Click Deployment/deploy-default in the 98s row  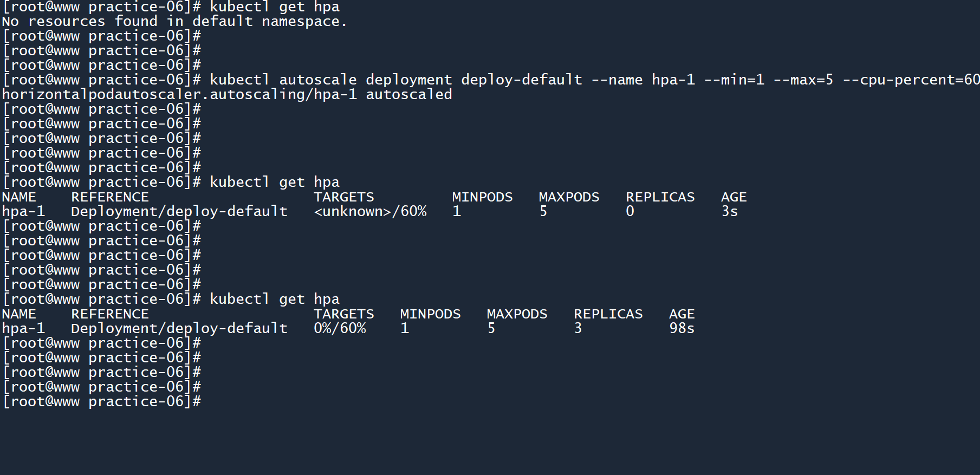point(179,329)
